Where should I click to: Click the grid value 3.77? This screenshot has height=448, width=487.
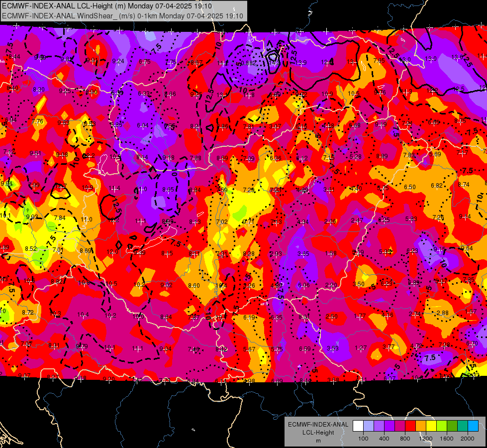click(389, 346)
